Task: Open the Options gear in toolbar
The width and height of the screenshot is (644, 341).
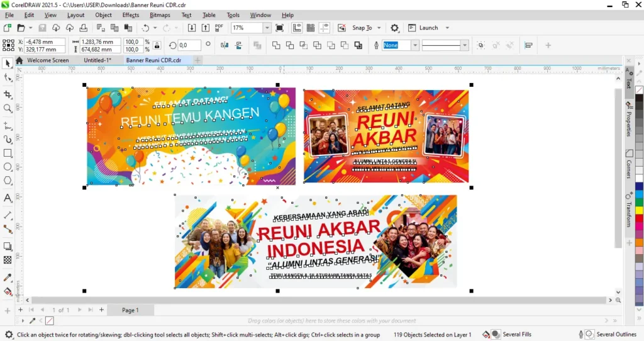Action: pos(395,28)
